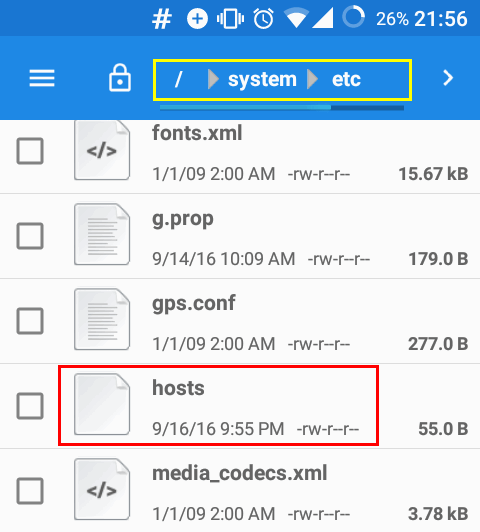Tap the gps.conf document icon
The height and width of the screenshot is (532, 480).
click(102, 319)
